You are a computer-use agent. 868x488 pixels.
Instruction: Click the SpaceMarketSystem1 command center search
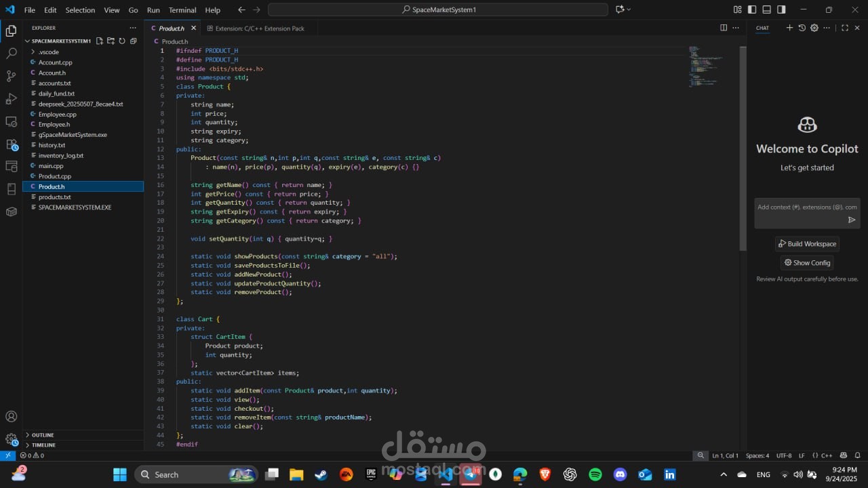coord(438,9)
